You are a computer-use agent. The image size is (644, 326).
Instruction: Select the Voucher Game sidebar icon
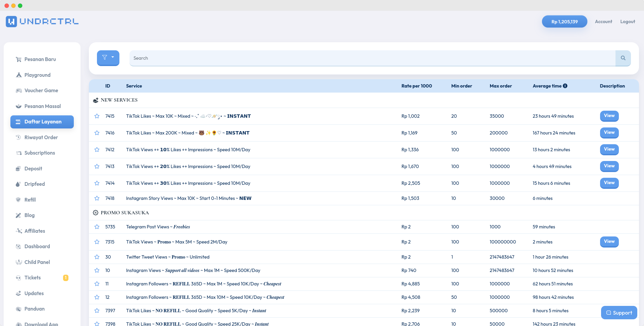point(18,90)
